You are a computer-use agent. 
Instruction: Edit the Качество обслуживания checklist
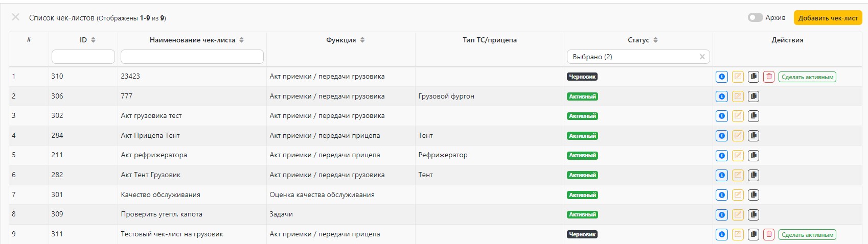[x=737, y=195]
